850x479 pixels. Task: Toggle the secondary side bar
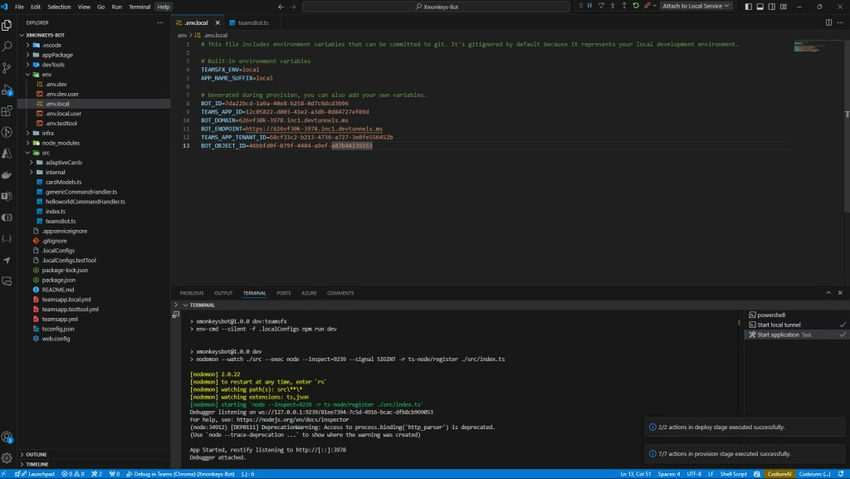[771, 6]
